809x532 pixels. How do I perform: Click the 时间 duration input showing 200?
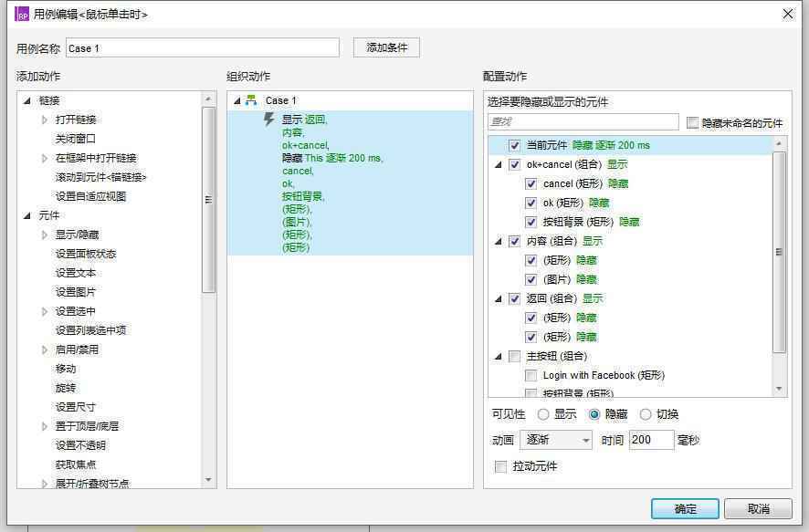(650, 440)
